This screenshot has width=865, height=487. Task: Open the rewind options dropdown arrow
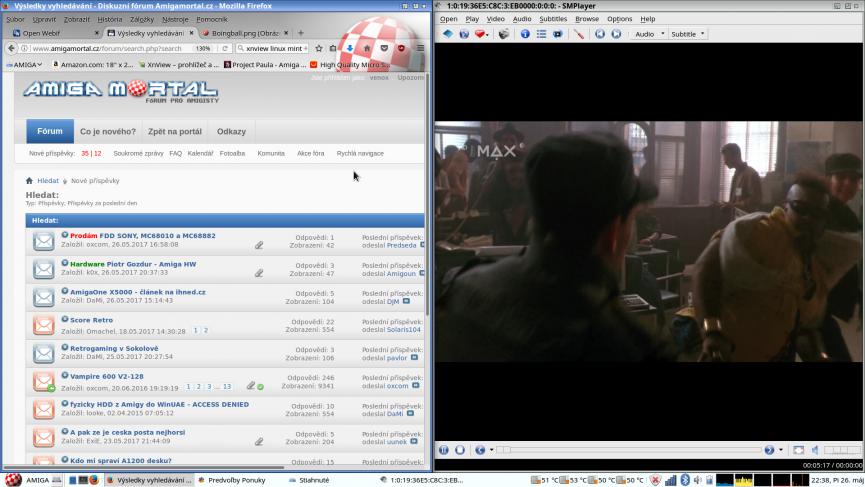(492, 450)
